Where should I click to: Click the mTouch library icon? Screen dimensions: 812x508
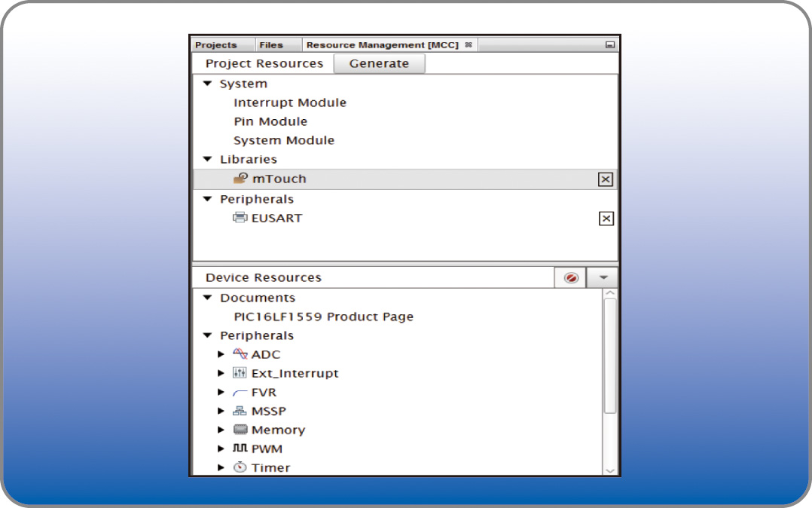(240, 179)
